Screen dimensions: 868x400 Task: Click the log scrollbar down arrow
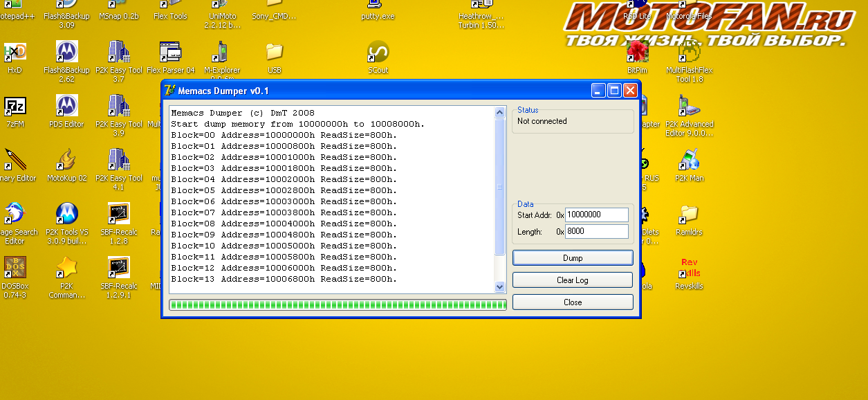[501, 287]
